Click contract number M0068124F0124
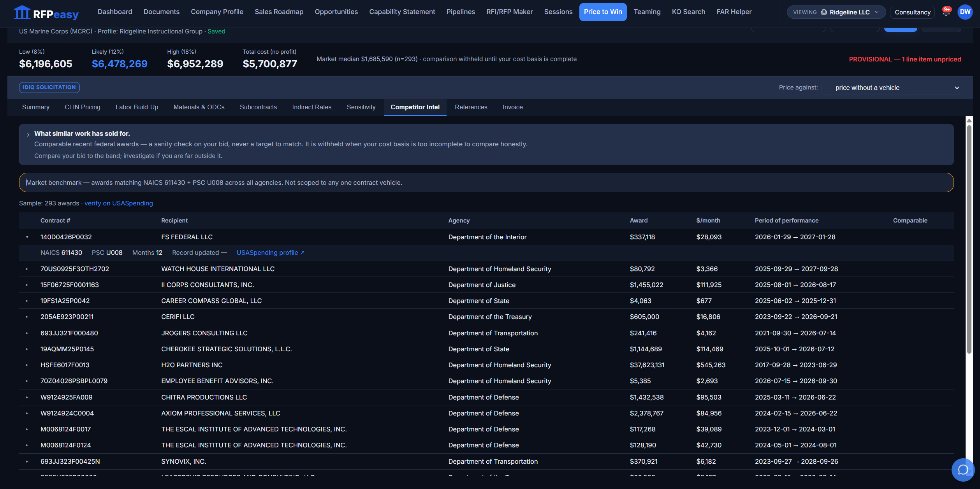 pyautogui.click(x=66, y=445)
